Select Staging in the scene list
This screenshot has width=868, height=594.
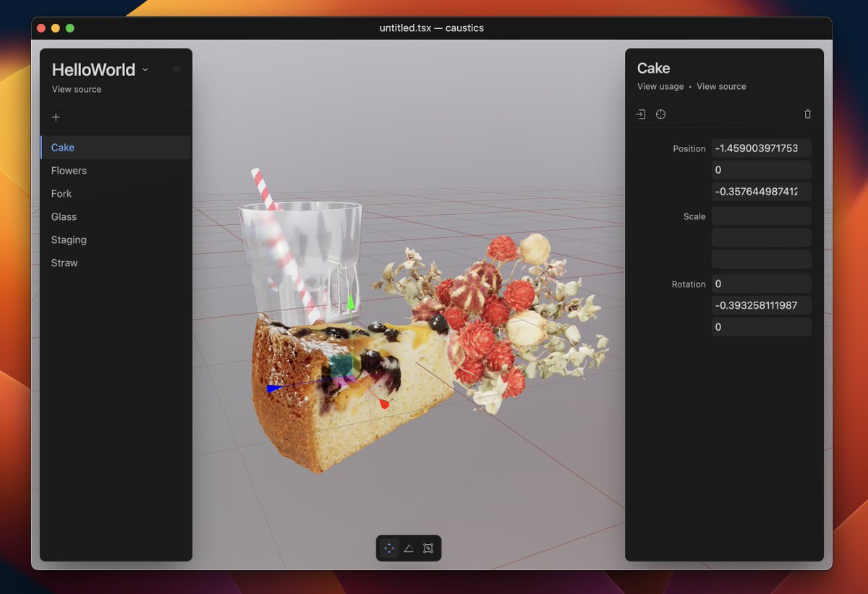tap(116, 240)
